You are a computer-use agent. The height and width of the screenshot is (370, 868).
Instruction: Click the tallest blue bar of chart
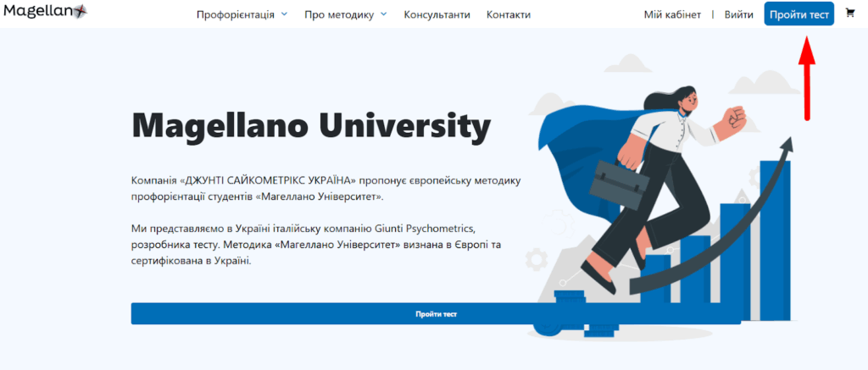(775, 240)
